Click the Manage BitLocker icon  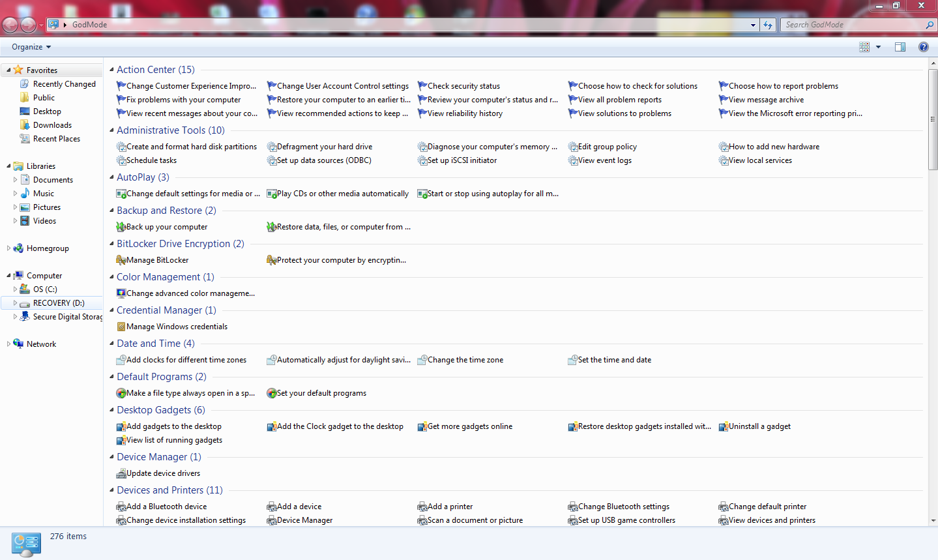click(121, 260)
